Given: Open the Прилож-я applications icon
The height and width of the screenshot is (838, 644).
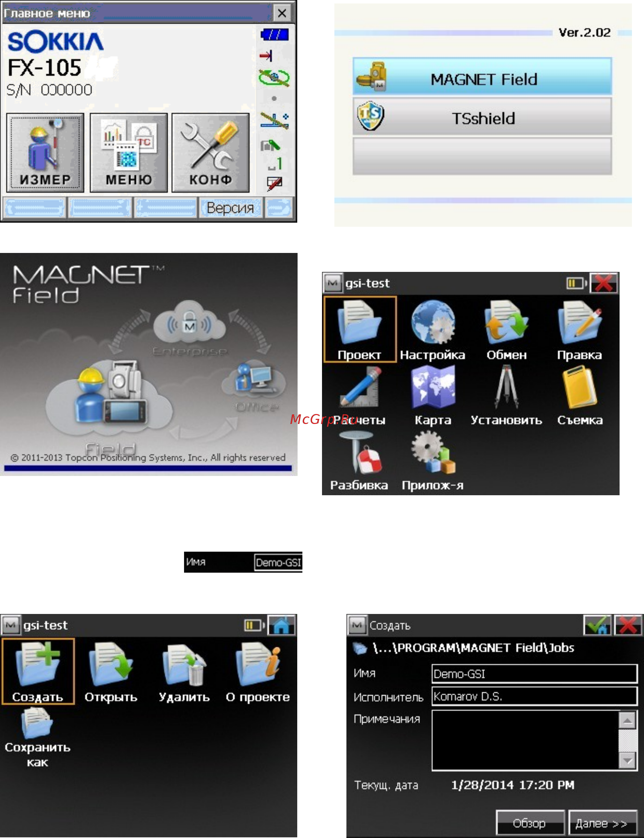Looking at the screenshot, I should (x=433, y=460).
